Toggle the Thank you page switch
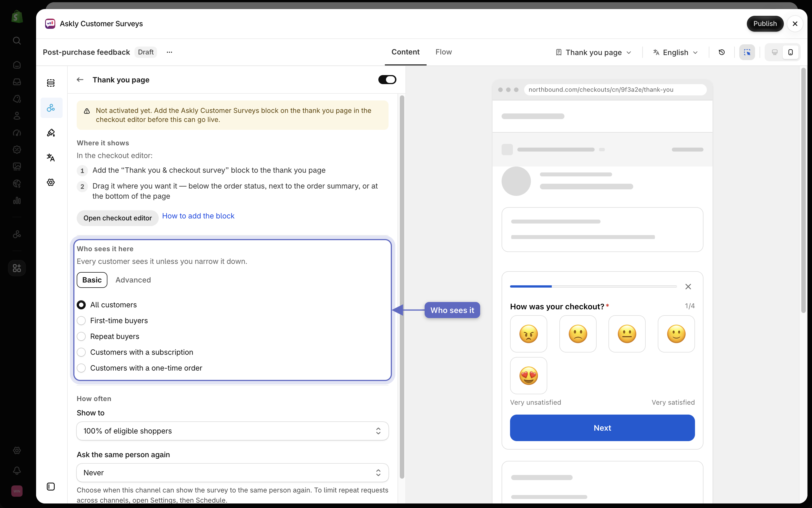 tap(387, 80)
